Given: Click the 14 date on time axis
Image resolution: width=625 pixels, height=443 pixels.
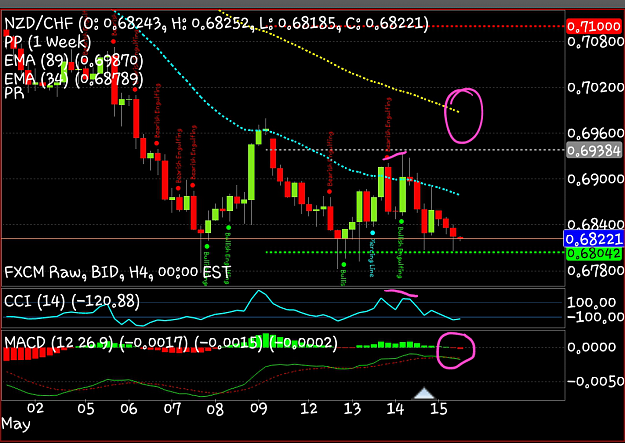Looking at the screenshot, I should click(x=395, y=408).
